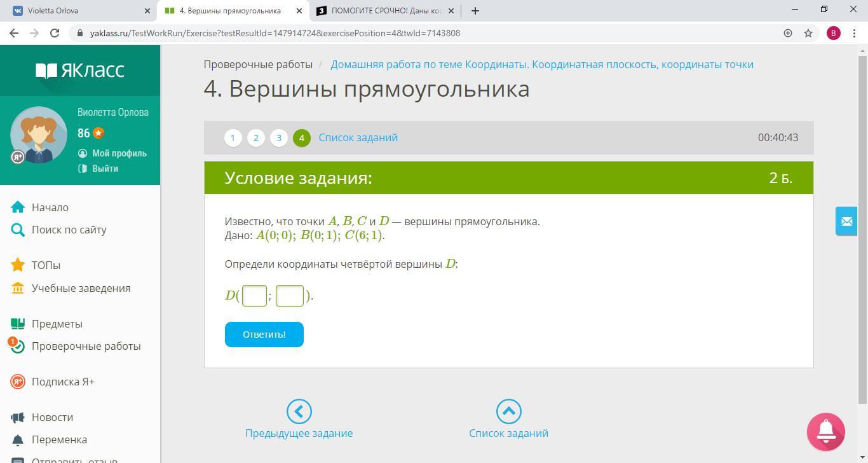The image size is (868, 463).
Task: Click Проверочные работы breadcrumb
Action: (x=258, y=64)
